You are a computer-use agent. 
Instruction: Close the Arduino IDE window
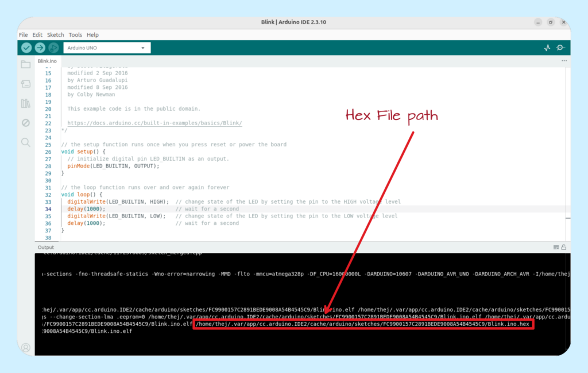564,22
